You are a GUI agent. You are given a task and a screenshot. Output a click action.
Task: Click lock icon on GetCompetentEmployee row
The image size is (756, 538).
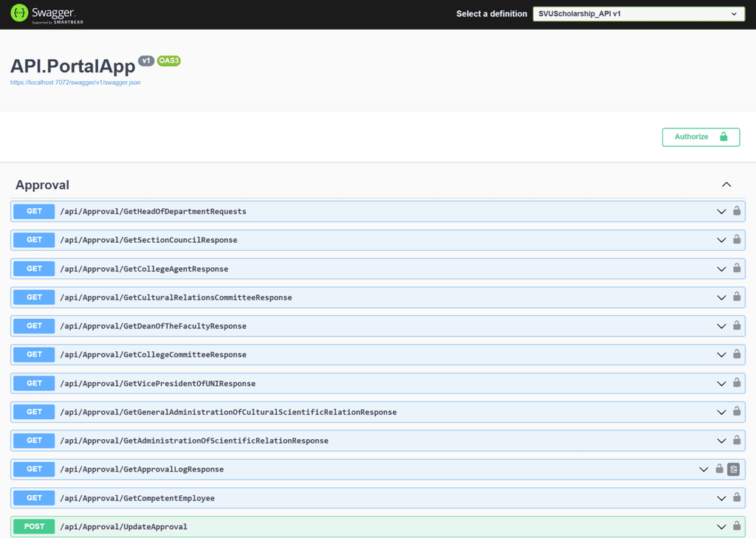(x=737, y=497)
